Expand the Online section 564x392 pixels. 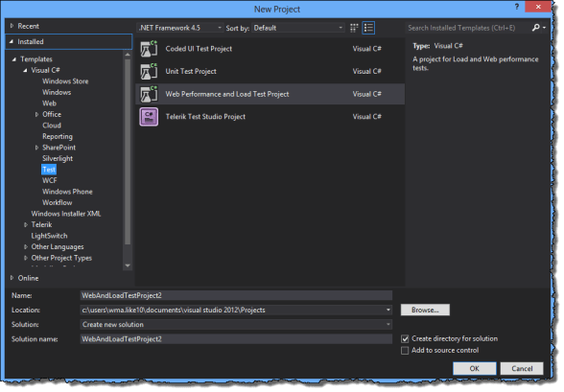click(x=12, y=278)
